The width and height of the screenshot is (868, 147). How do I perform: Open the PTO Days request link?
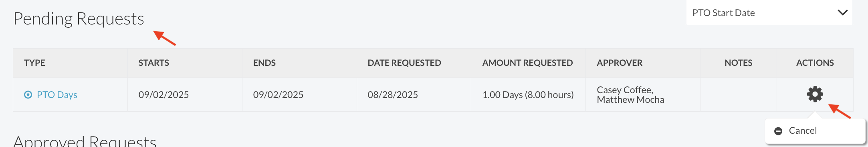click(x=57, y=95)
